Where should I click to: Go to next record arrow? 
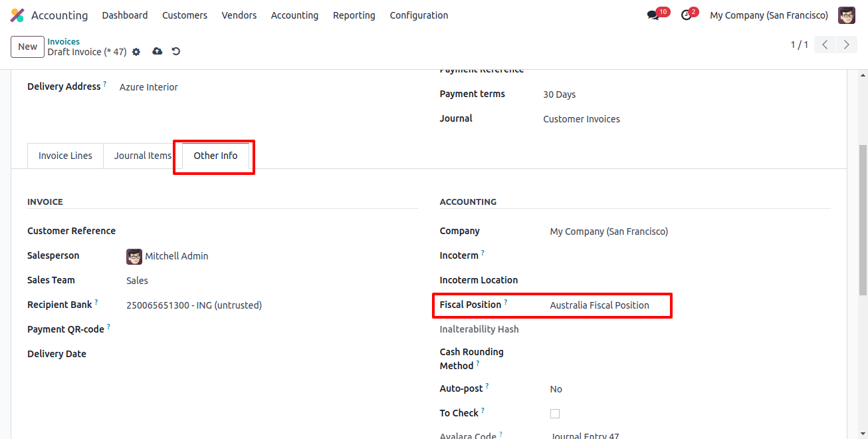click(846, 45)
